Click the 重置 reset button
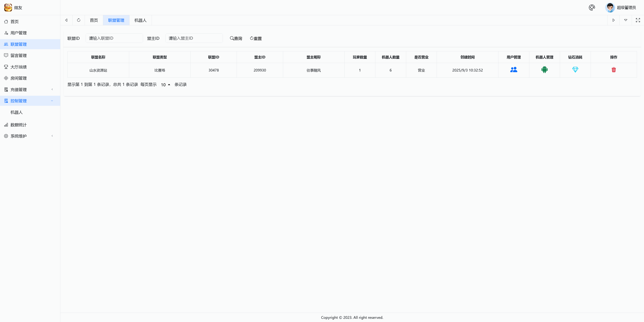644x322 pixels. tap(256, 38)
